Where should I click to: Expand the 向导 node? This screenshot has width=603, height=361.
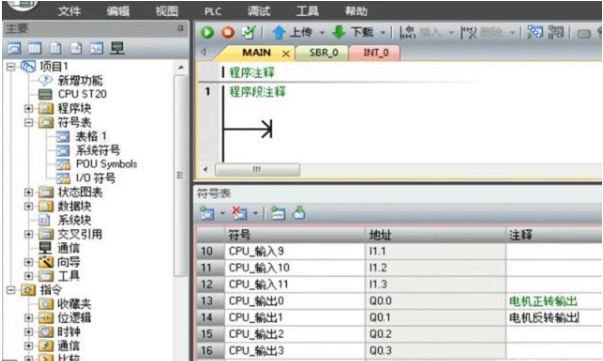click(x=28, y=262)
